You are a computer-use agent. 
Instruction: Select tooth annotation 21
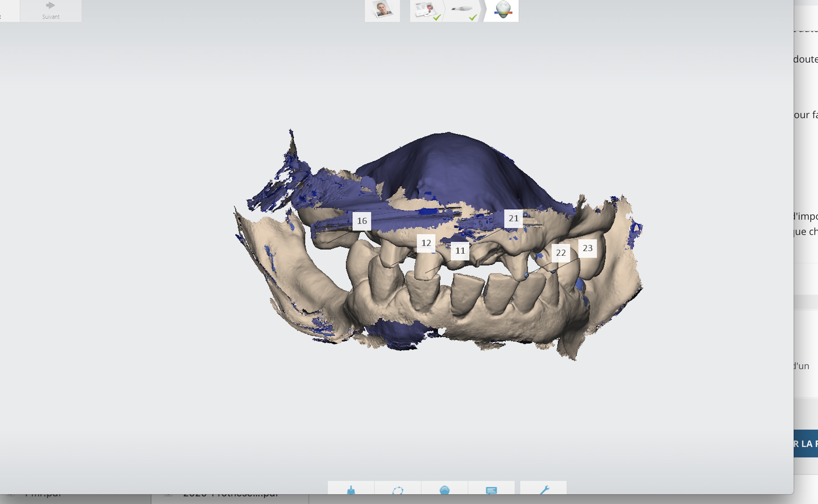pos(513,219)
